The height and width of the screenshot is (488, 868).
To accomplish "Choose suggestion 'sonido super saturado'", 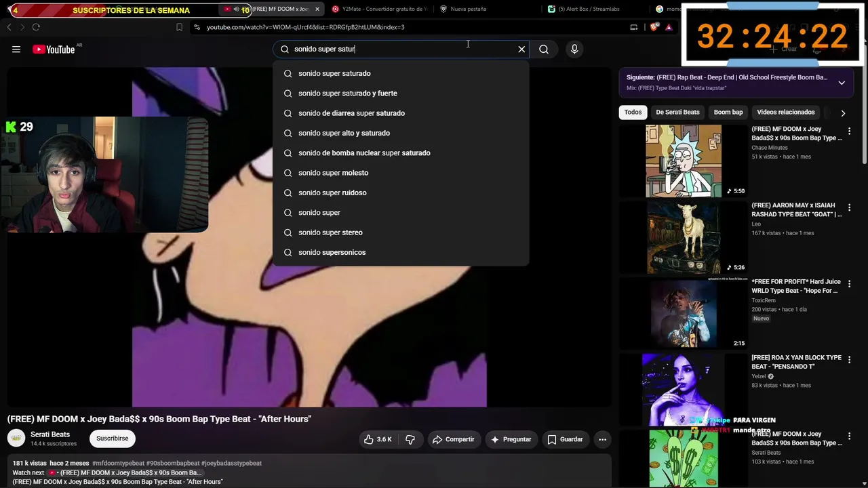I will pyautogui.click(x=401, y=73).
